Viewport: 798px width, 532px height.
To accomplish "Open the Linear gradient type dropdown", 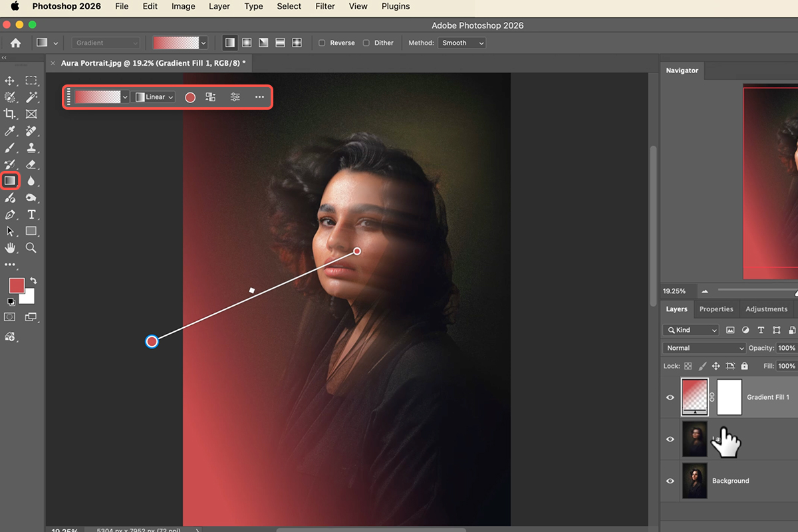I will [x=155, y=97].
